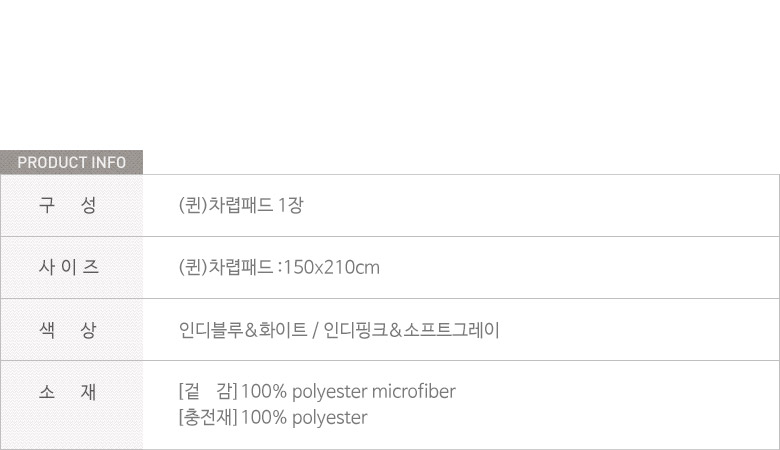This screenshot has height=450, width=780.
Task: Select the 구성 row label
Action: (69, 206)
